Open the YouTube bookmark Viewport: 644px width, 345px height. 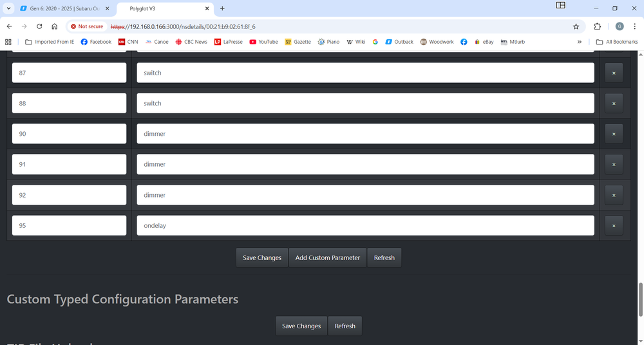click(263, 42)
